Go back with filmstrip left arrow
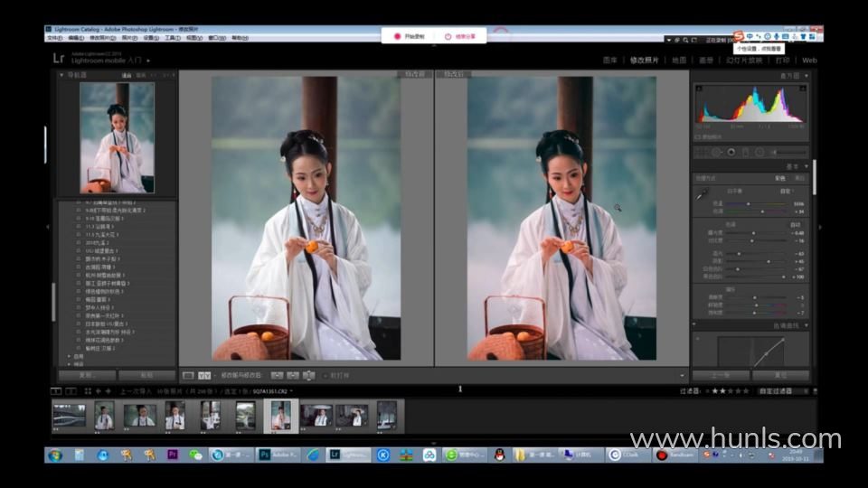Image resolution: width=868 pixels, height=488 pixels. (99, 391)
